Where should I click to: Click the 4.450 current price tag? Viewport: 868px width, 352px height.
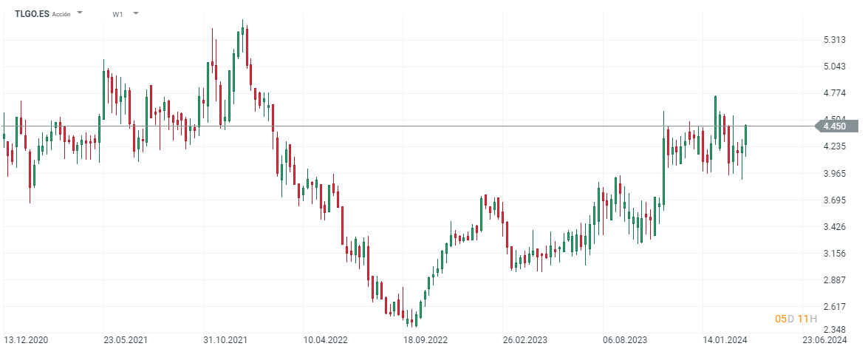(835, 126)
